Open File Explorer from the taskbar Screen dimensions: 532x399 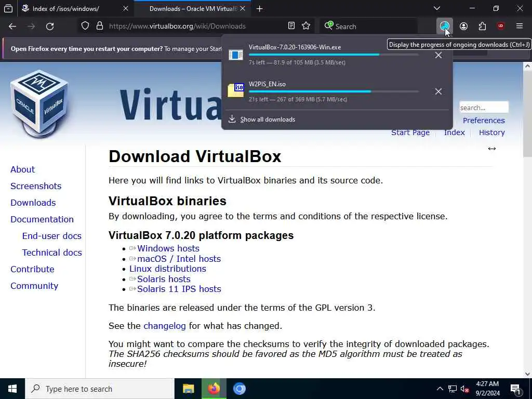[x=188, y=389]
